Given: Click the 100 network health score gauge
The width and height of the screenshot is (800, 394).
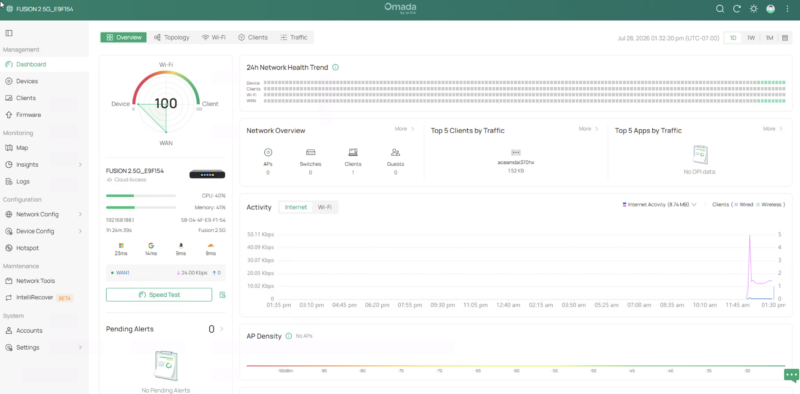Looking at the screenshot, I should (166, 104).
